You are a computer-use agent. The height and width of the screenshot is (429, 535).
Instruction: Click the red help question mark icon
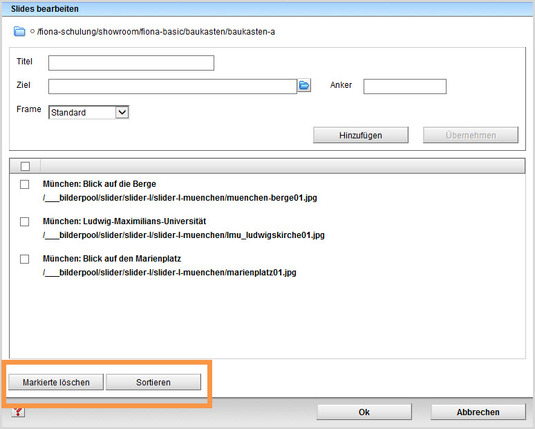coord(18,412)
